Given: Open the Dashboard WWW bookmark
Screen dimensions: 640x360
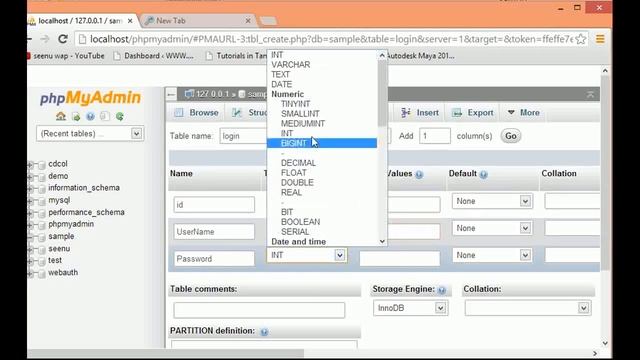Looking at the screenshot, I should point(154,56).
